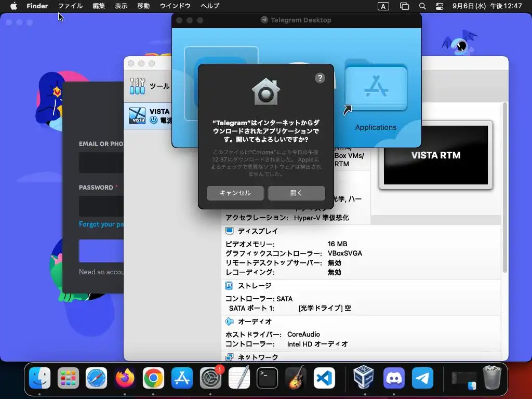The image size is (532, 399).
Task: Open the mounted disk image stack in Dock
Action: pos(464,380)
